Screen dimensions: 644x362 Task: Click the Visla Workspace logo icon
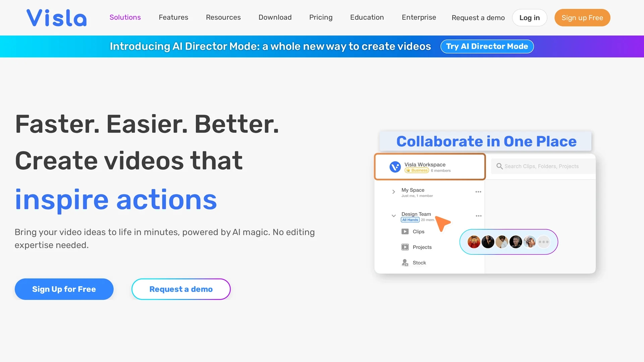click(395, 167)
